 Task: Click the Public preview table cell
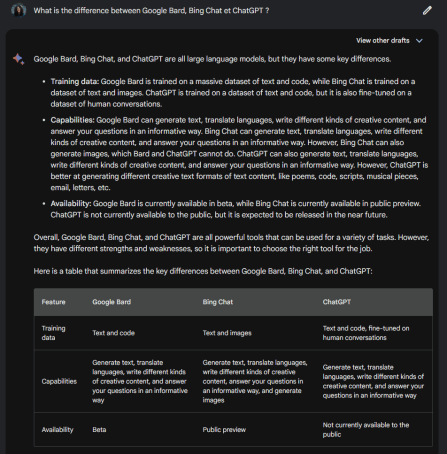(224, 430)
